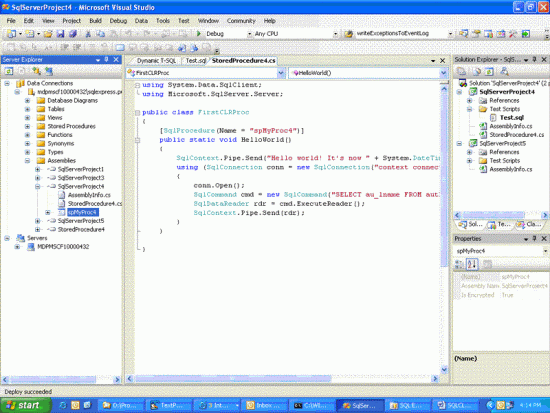Click the code editor horizontal scrollbar thumb
Screen dimensions: 550x413
(233, 379)
